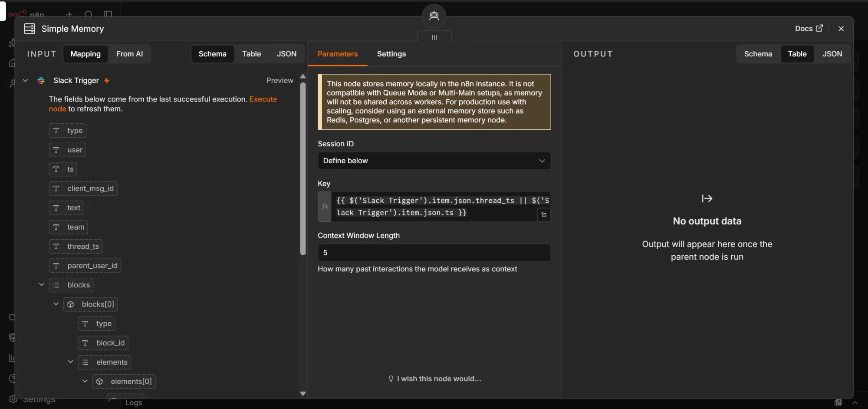Click the schema scrollbar down arrow
The height and width of the screenshot is (409, 868).
tap(303, 393)
